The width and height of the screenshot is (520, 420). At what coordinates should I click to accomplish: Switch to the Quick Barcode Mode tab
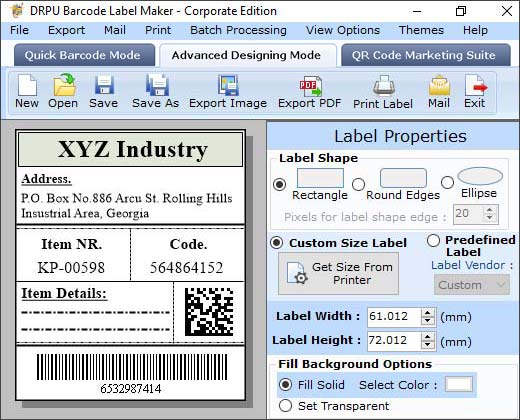click(83, 55)
